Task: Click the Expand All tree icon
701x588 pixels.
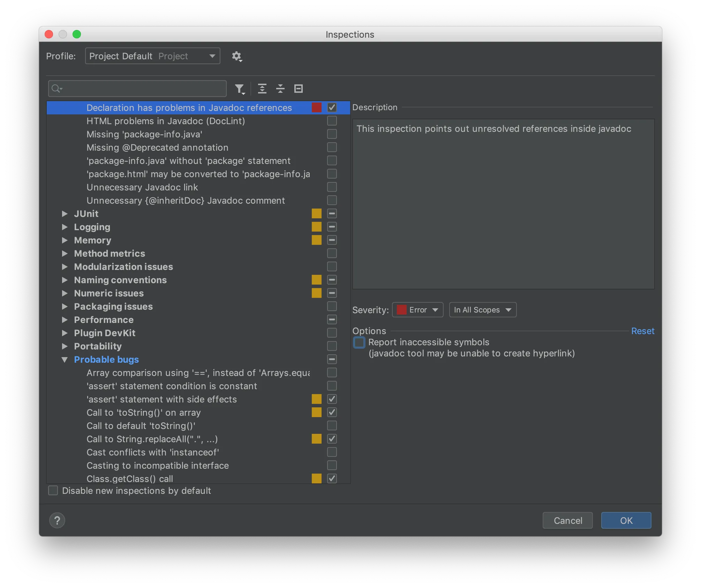Action: 262,89
